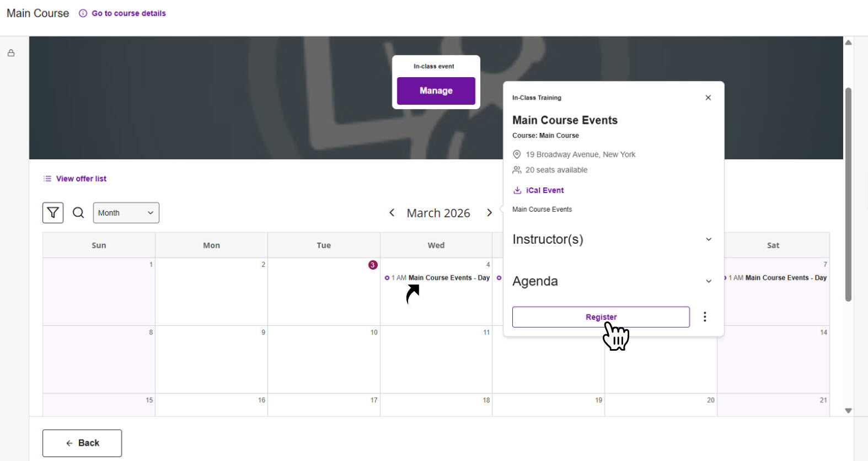Open View offer list

81,178
